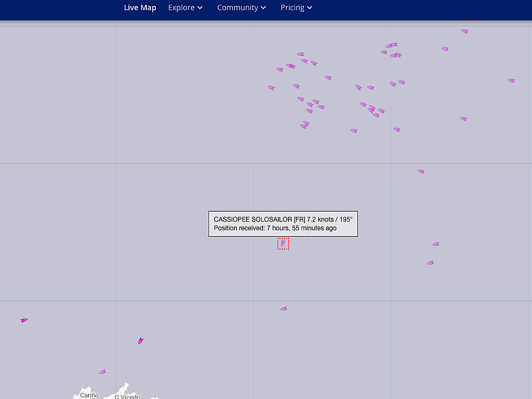
Task: Click the O Vicedo place label
Action: coord(127,397)
